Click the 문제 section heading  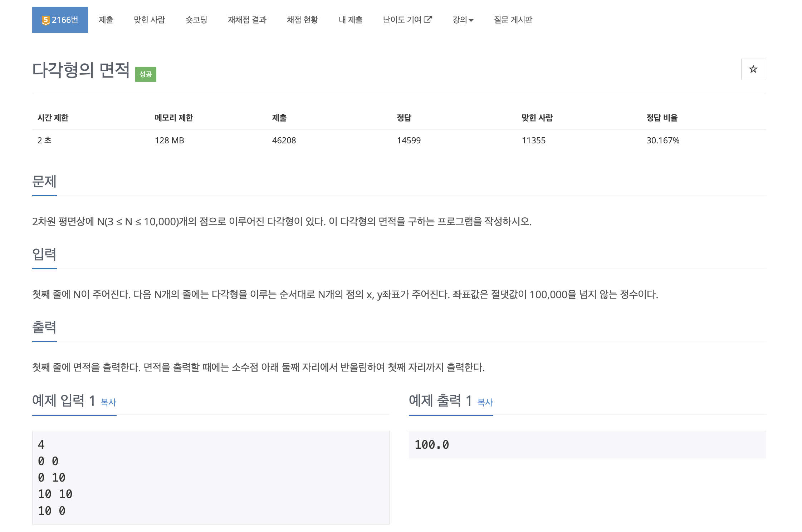[44, 181]
